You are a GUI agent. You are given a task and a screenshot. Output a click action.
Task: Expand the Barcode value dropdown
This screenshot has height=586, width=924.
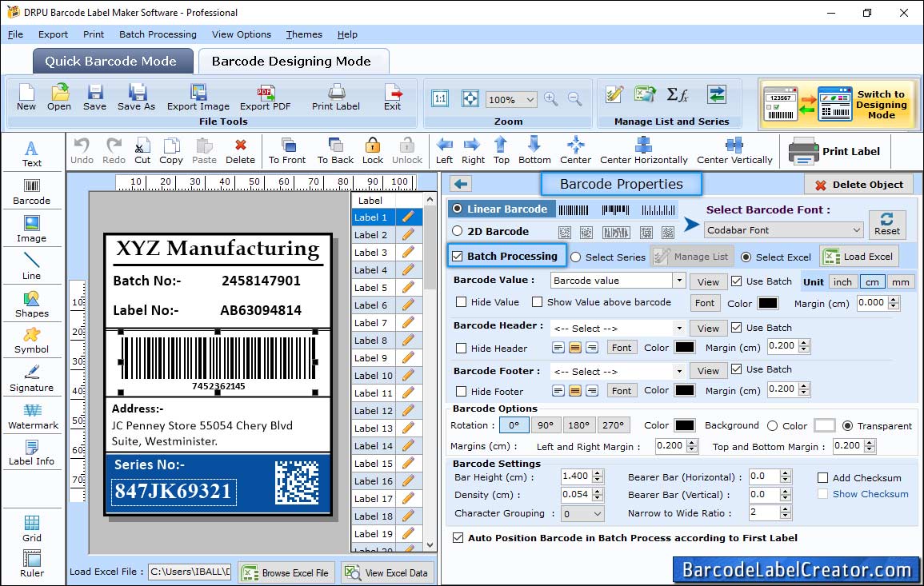[x=679, y=281]
